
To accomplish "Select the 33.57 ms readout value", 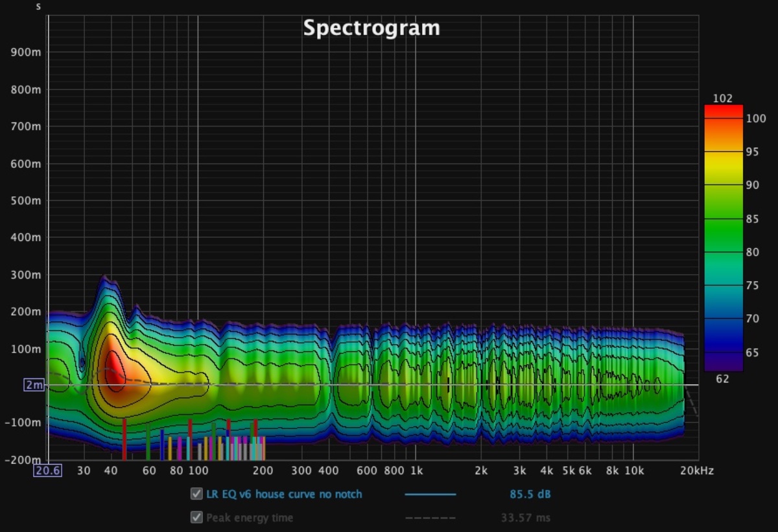I will [526, 518].
